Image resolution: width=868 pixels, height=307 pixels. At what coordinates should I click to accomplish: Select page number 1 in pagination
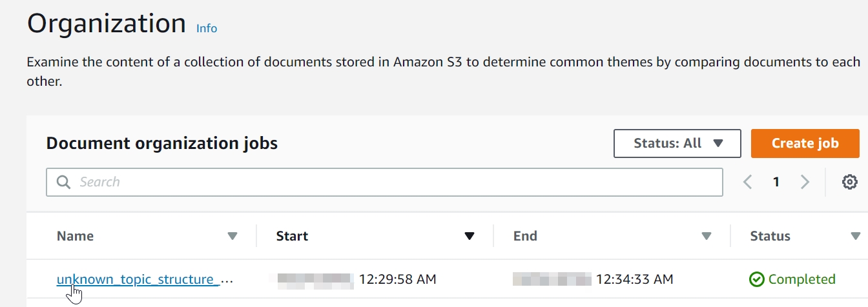[776, 183]
